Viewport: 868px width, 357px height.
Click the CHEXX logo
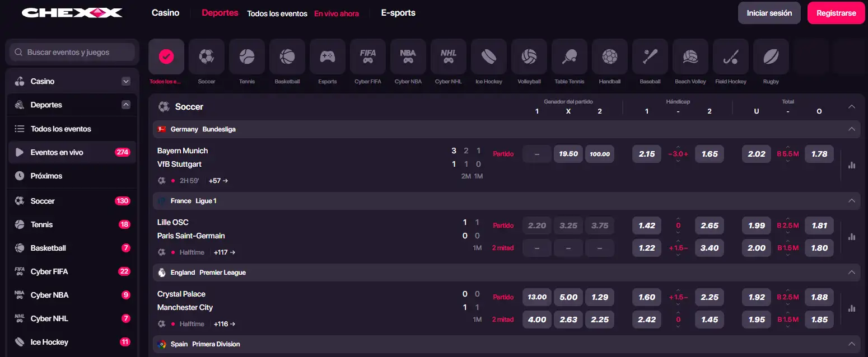[x=72, y=12]
